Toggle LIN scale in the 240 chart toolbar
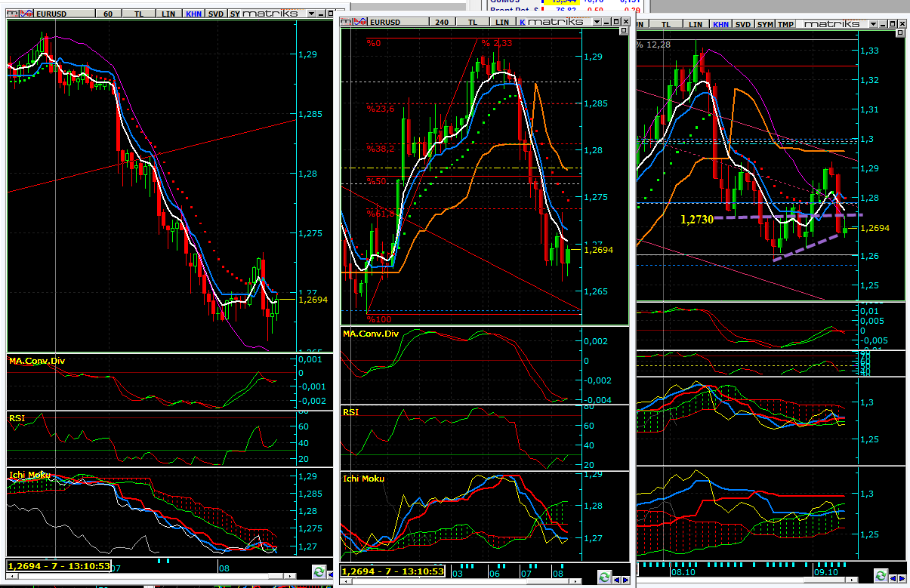This screenshot has height=588, width=910. point(506,23)
